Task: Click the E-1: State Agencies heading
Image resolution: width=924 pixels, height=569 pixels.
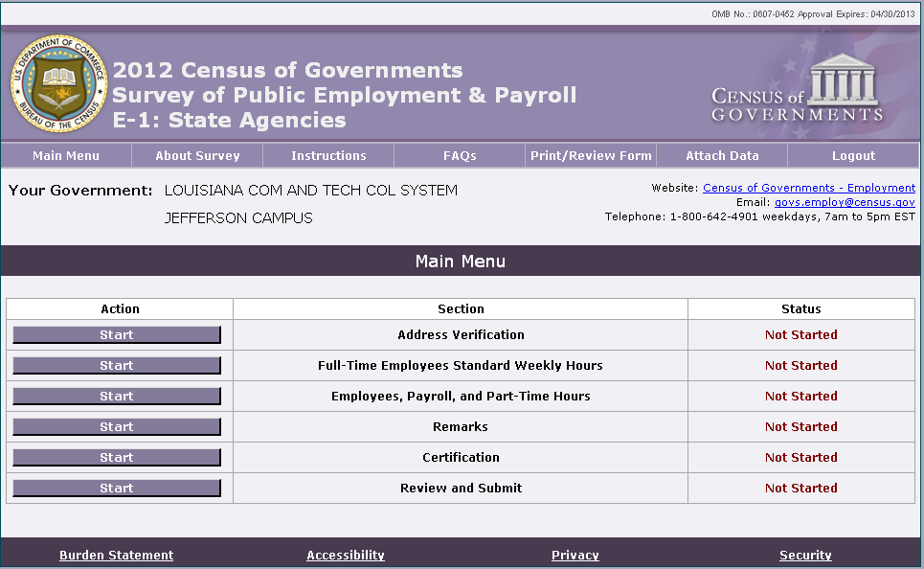Action: coord(229,121)
